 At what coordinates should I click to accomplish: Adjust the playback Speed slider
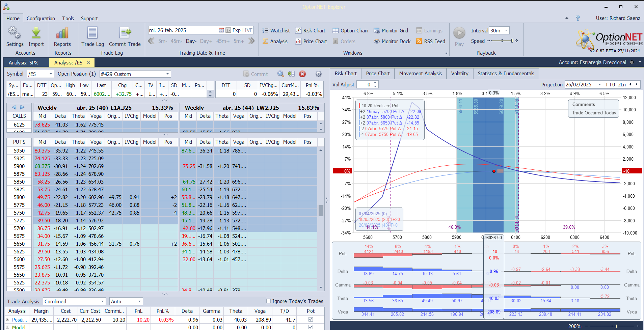pos(502,41)
